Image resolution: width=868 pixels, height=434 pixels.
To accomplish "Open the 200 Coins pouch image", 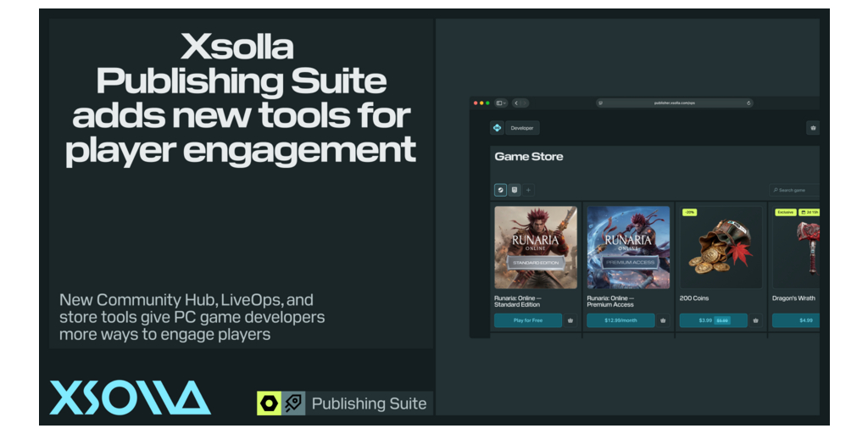I will [721, 248].
